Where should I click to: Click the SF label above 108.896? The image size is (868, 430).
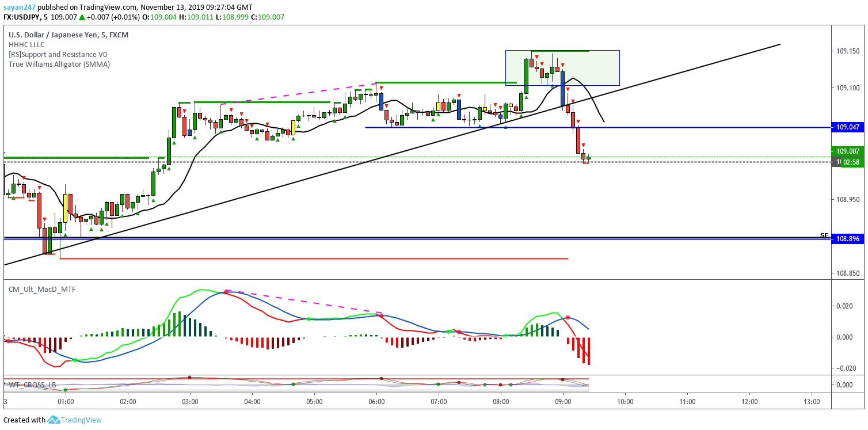[824, 235]
